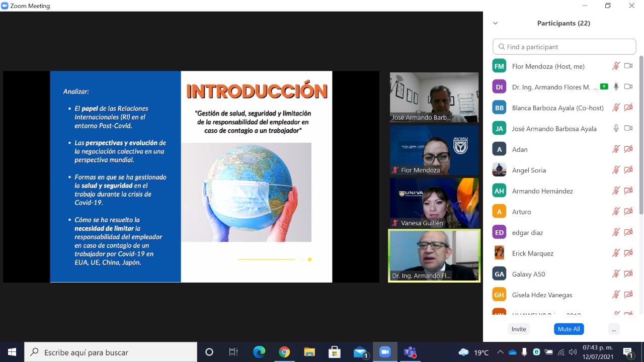The height and width of the screenshot is (362, 644).
Task: Select Vanesa Guillén's video thumbnail
Action: click(x=434, y=203)
